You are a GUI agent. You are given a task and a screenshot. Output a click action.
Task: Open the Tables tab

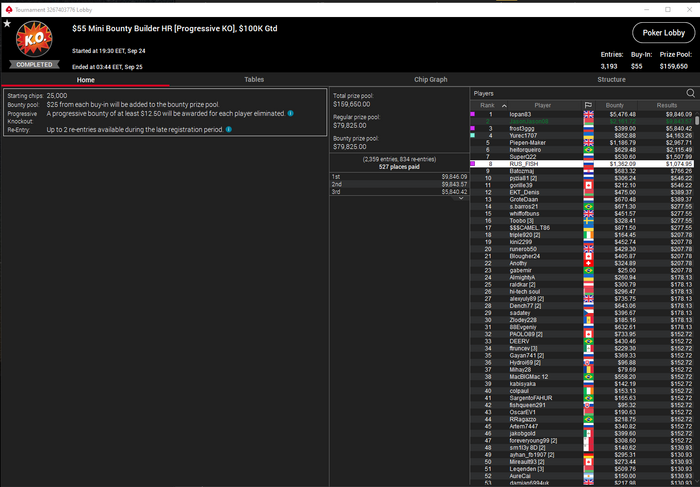click(x=254, y=79)
